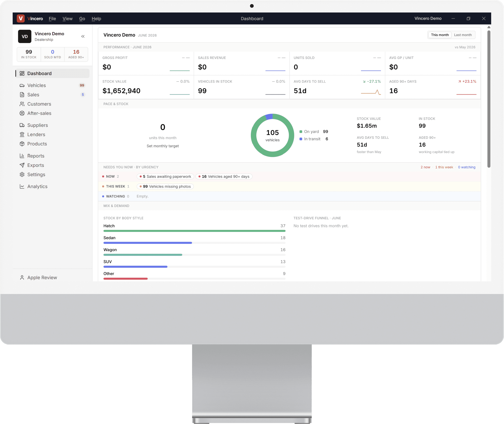Image resolution: width=504 pixels, height=424 pixels.
Task: Open the File menu
Action: coord(52,19)
